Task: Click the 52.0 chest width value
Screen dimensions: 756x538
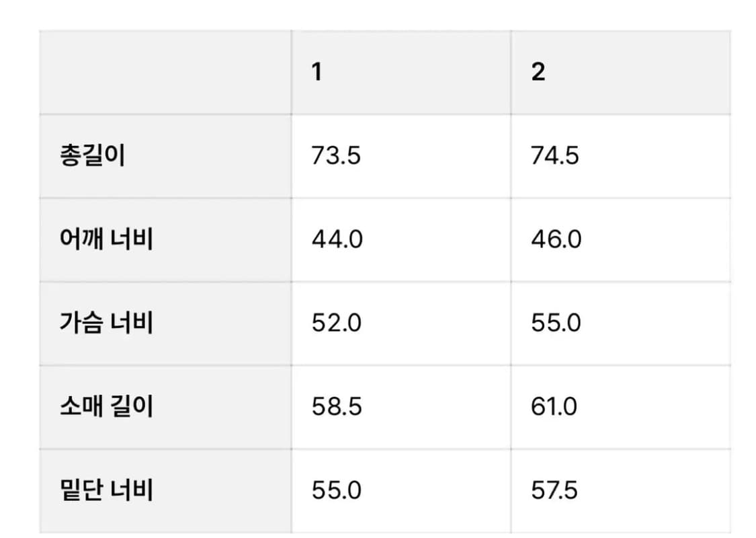Action: [x=336, y=323]
